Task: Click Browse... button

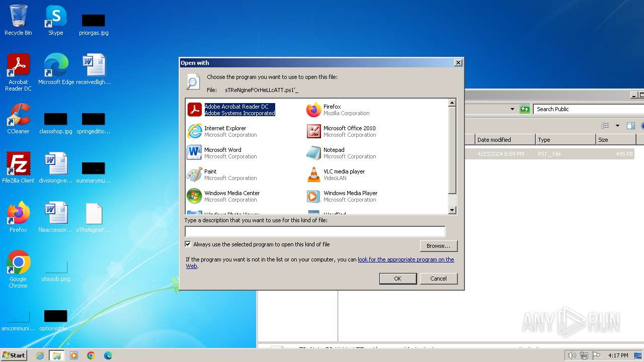Action: [x=438, y=246]
